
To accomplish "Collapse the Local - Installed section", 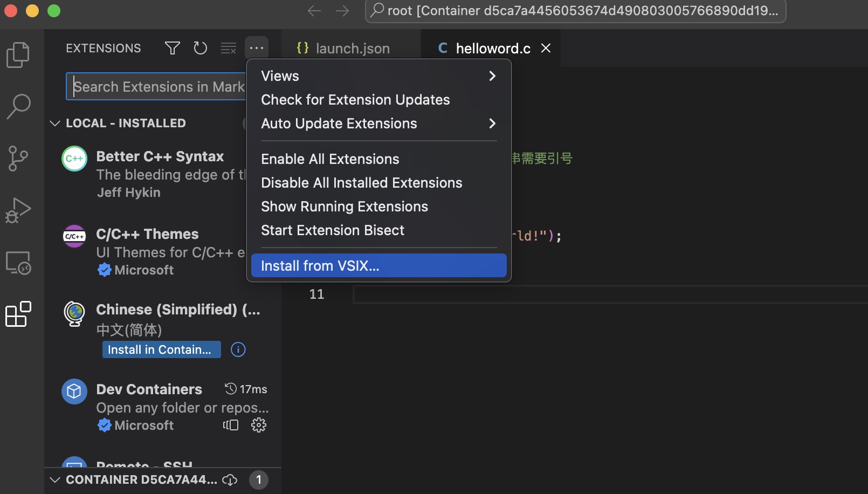I will point(55,123).
